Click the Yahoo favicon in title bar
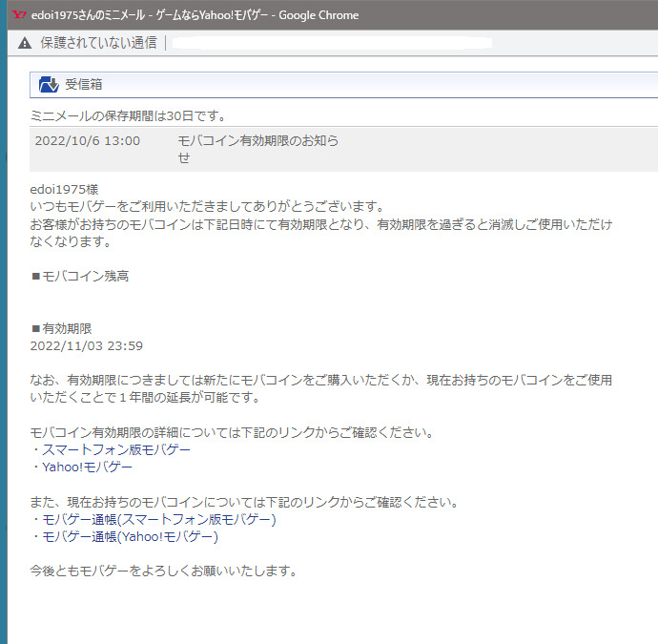658x644 pixels. click(x=19, y=15)
